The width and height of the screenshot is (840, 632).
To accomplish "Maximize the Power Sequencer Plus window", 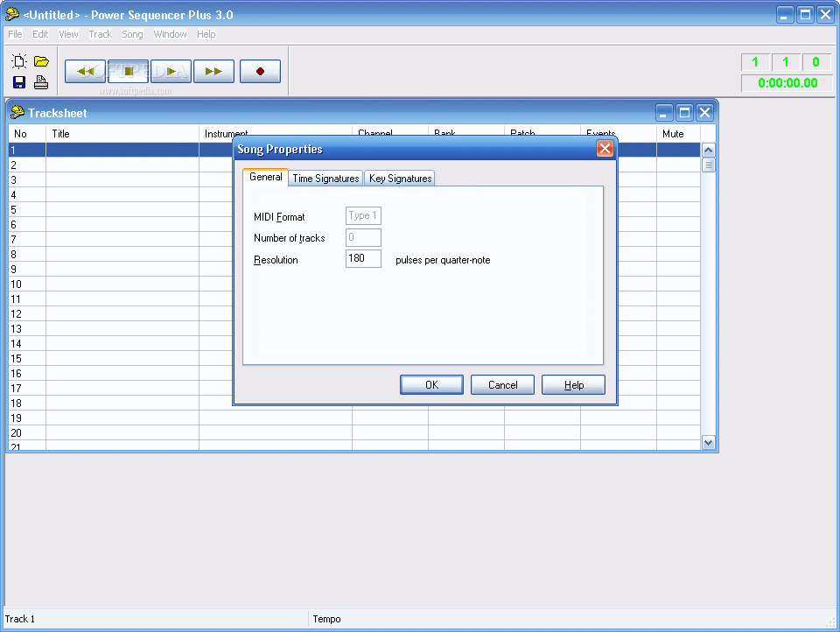I will point(805,15).
